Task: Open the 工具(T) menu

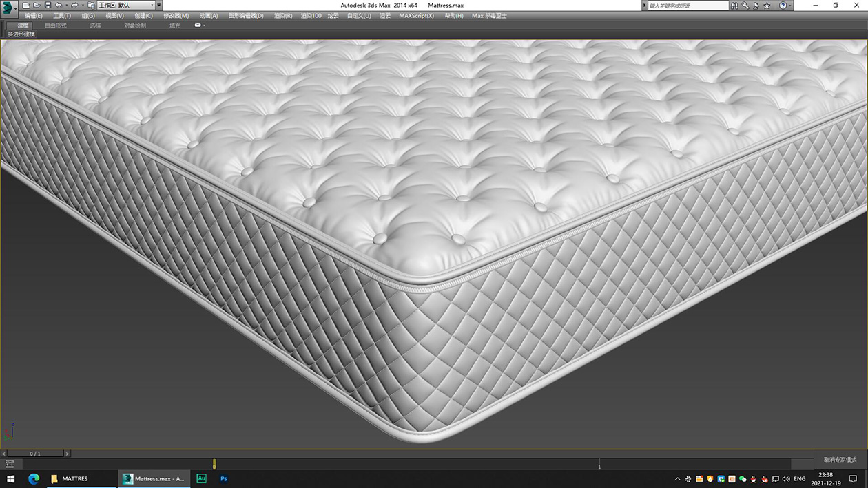Action: pyautogui.click(x=62, y=16)
